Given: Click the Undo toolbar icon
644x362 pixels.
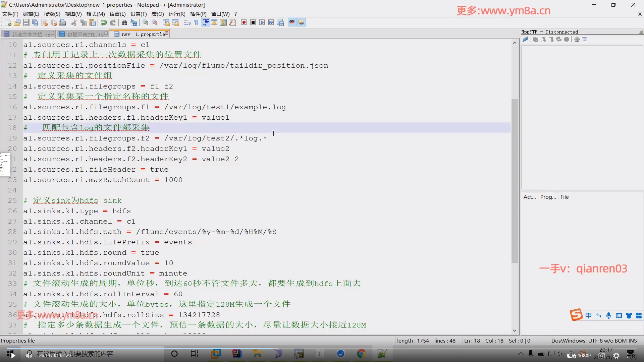Looking at the screenshot, I should tap(104, 22).
